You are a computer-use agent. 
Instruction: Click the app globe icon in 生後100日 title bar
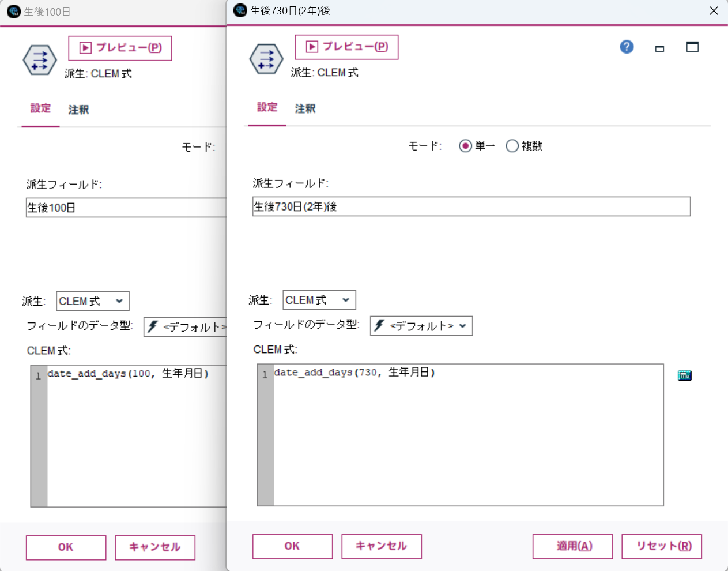(13, 10)
